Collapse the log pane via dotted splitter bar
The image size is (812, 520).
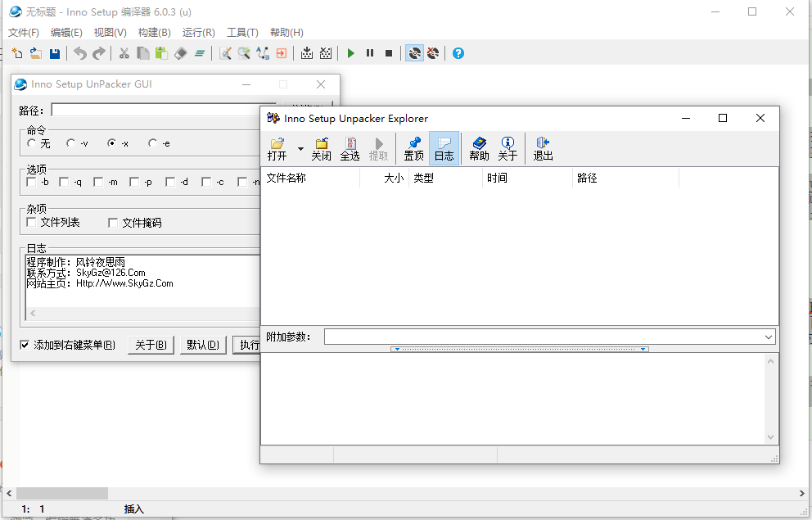click(x=520, y=349)
